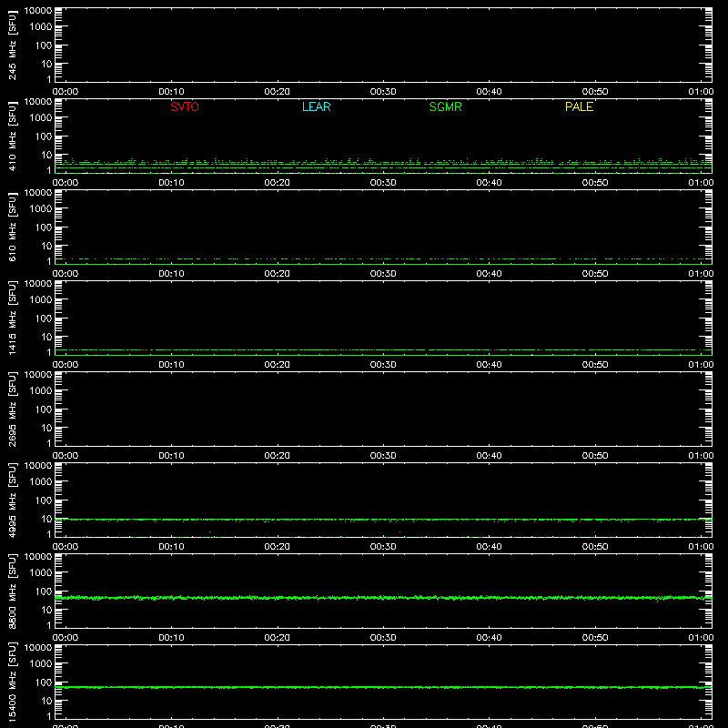The image size is (728, 728).
Task: Click the 100 tick label on 15400 MHz axis
Action: 44,682
